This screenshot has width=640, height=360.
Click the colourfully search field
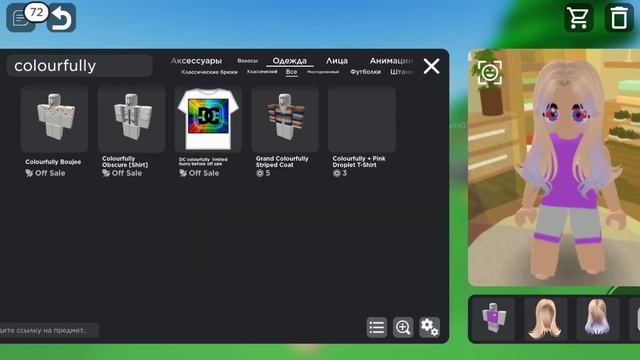click(x=80, y=66)
